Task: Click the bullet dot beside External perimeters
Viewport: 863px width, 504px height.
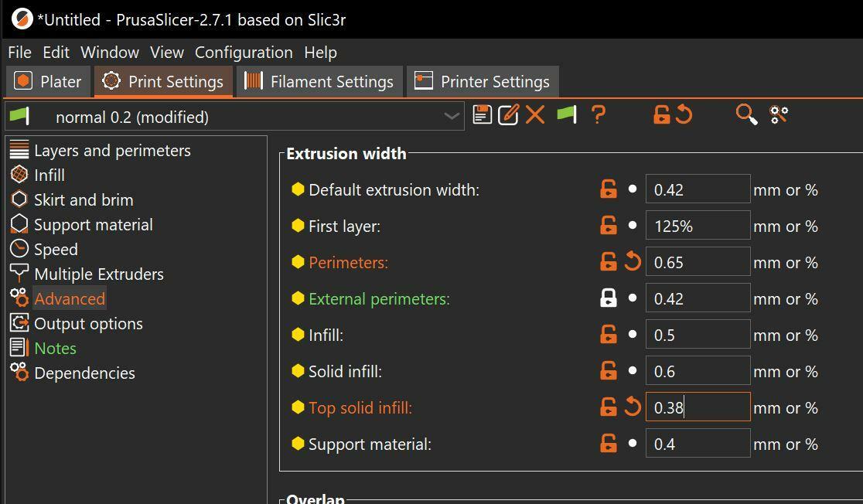Action: (633, 298)
